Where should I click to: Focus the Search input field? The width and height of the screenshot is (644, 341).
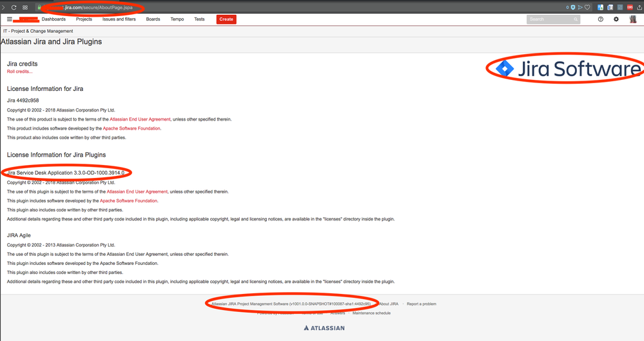tap(553, 19)
